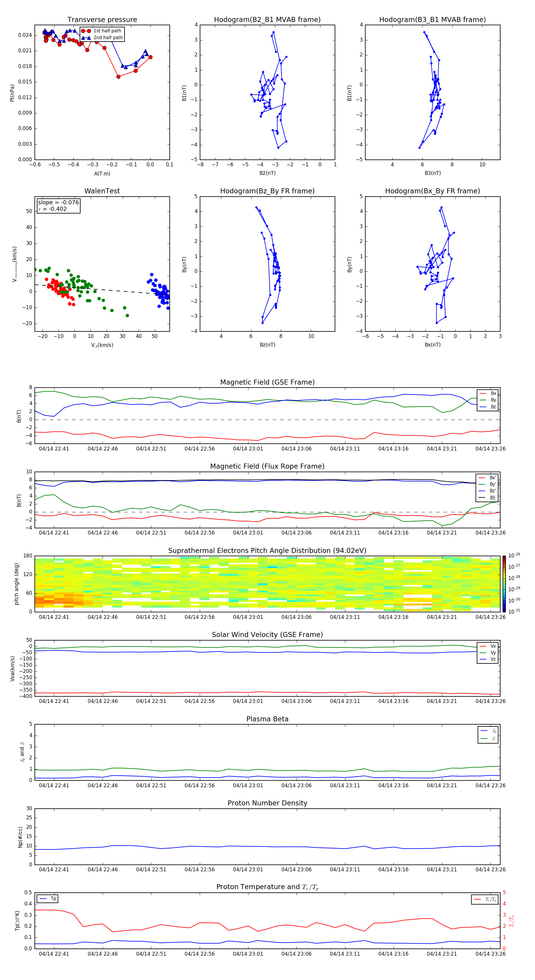Click the "r = -0.402" annotation
Image resolution: width=535 pixels, height=980 pixels.
53,209
